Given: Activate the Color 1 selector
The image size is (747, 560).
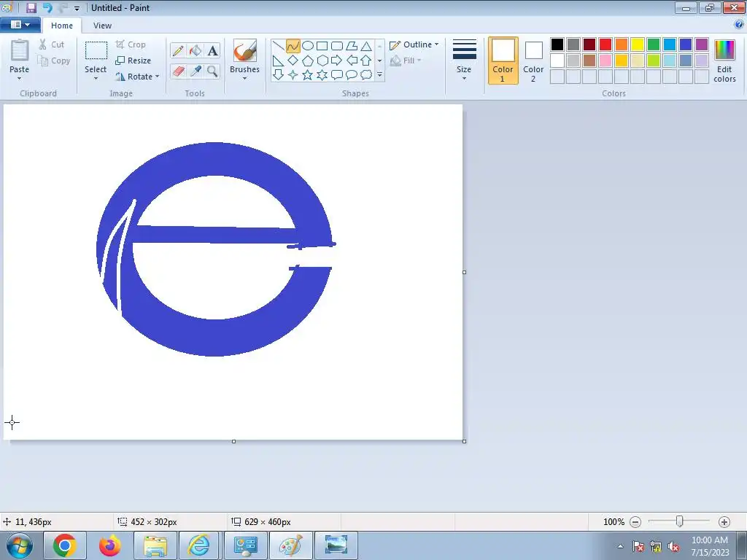Looking at the screenshot, I should click(x=503, y=61).
